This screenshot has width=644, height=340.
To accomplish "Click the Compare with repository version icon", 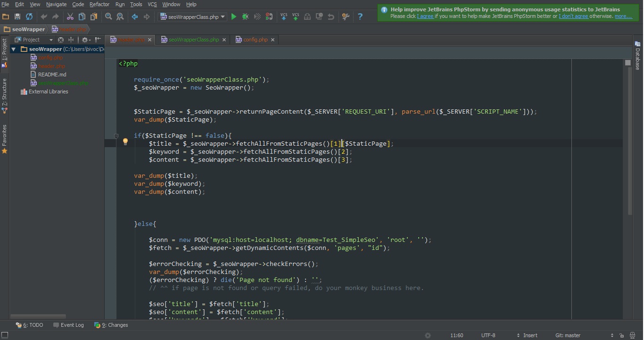I will pyautogui.click(x=307, y=17).
